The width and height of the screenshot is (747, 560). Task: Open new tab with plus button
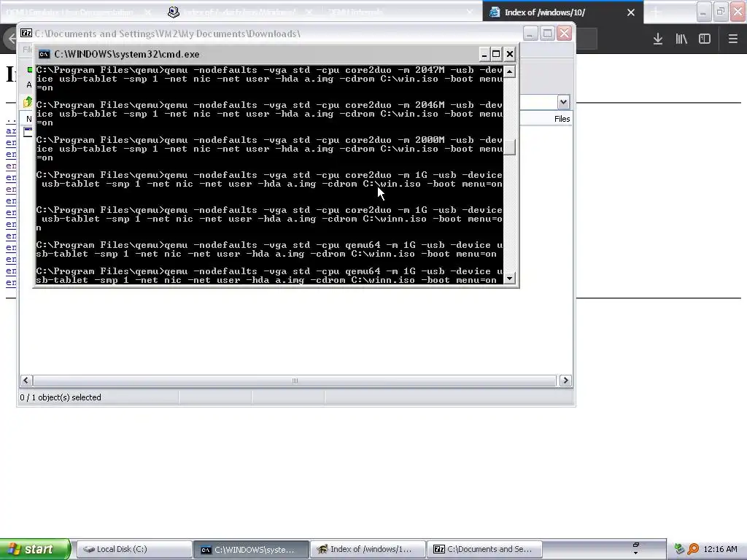point(656,12)
